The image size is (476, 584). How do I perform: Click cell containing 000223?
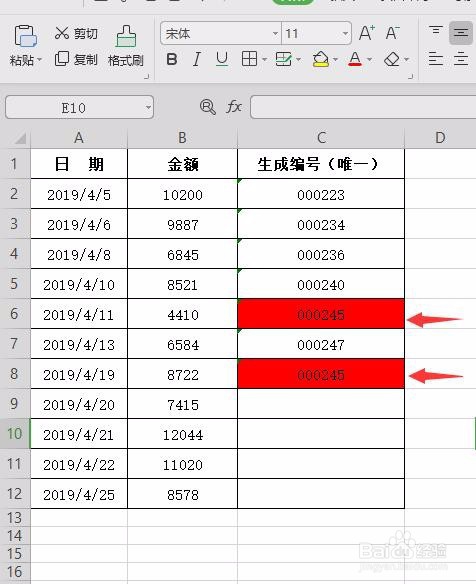(x=321, y=194)
